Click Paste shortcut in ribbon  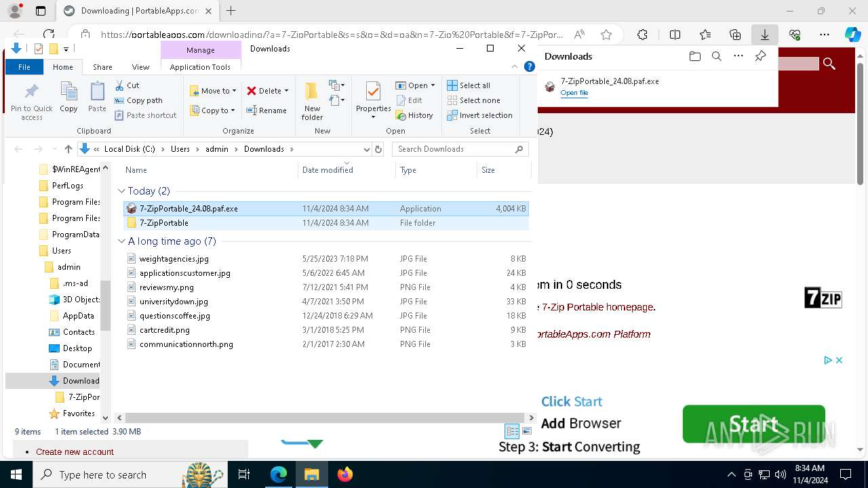[146, 115]
